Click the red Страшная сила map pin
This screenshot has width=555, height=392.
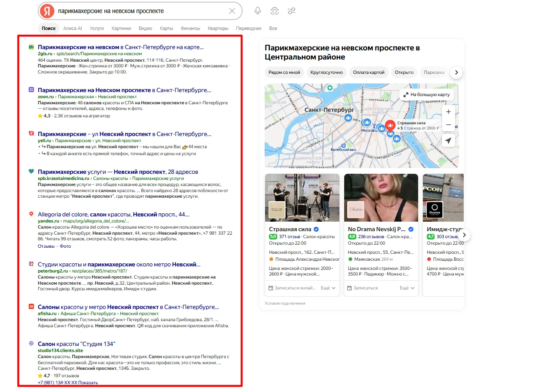click(x=390, y=126)
